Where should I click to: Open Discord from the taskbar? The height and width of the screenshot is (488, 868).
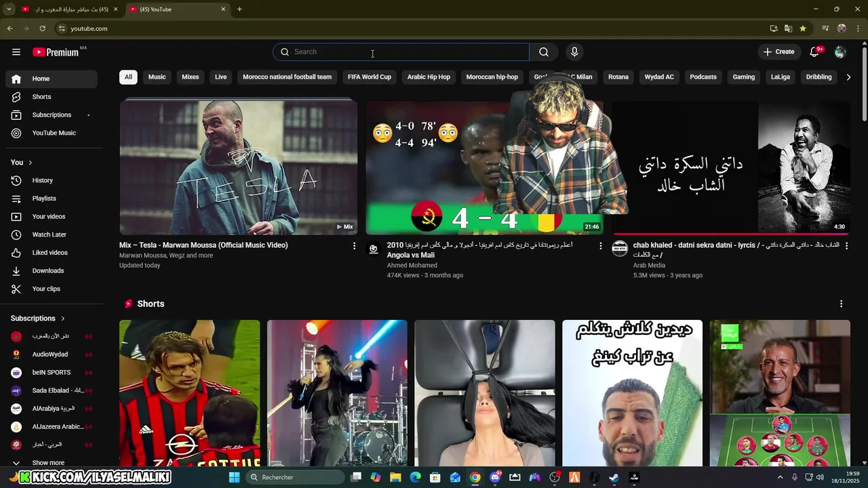coord(495,477)
